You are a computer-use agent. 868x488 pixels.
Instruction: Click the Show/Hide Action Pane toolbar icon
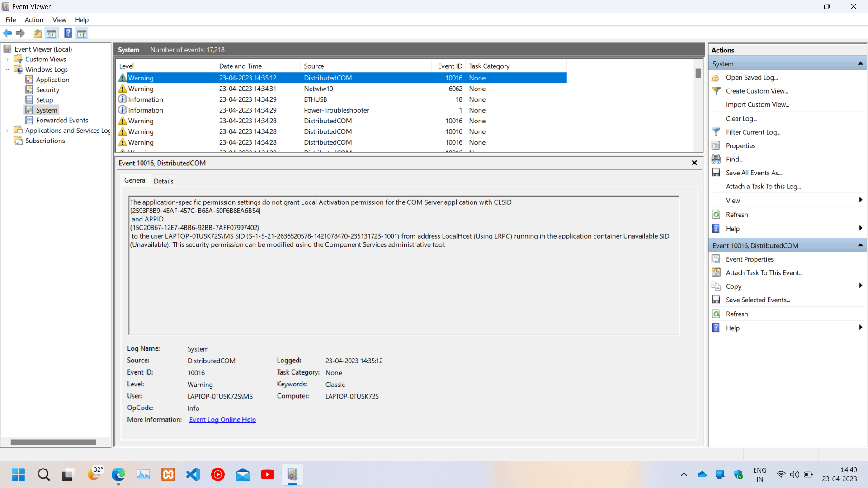pos(82,33)
